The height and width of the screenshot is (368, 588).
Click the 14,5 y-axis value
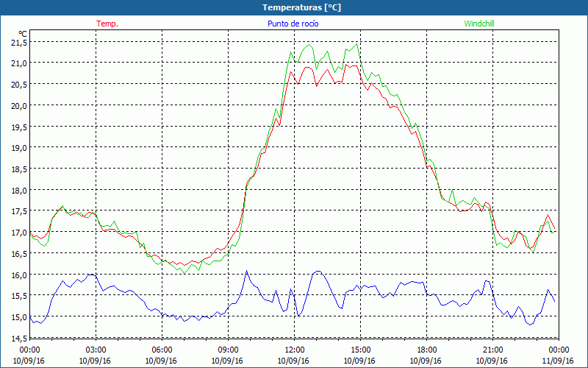pyautogui.click(x=19, y=339)
